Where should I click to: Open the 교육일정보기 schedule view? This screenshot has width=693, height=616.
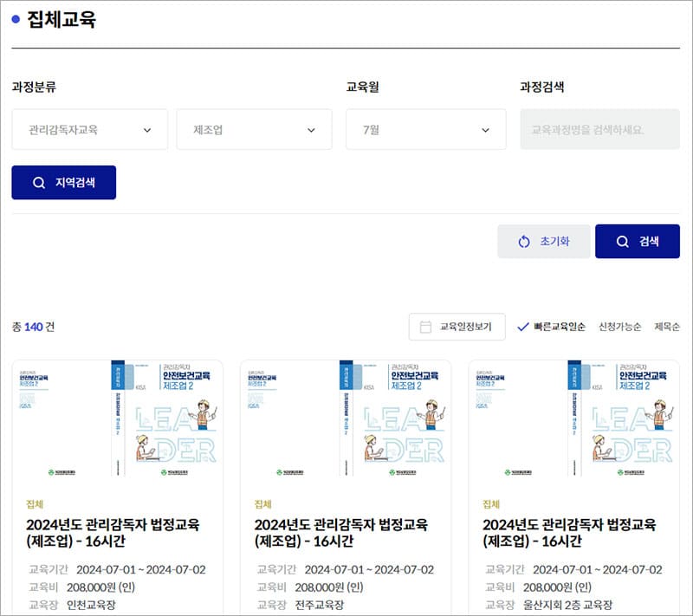click(x=457, y=327)
